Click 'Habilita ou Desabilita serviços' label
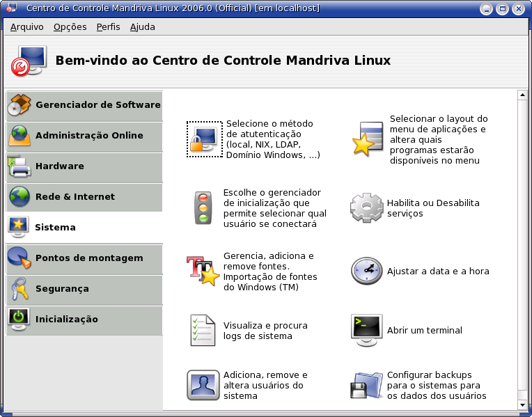 (x=433, y=208)
